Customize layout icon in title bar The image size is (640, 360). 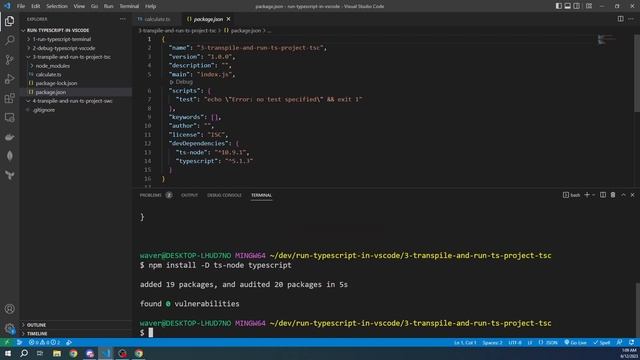[x=589, y=6]
